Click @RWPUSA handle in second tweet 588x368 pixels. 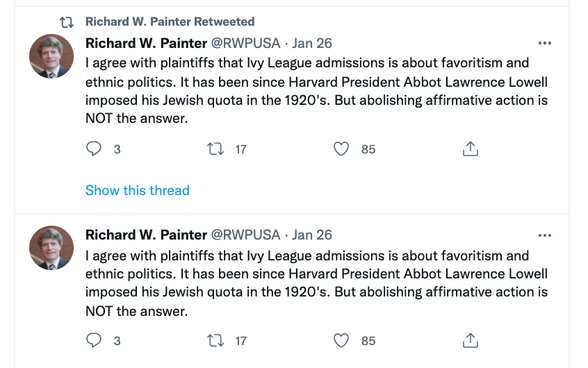coord(245,235)
